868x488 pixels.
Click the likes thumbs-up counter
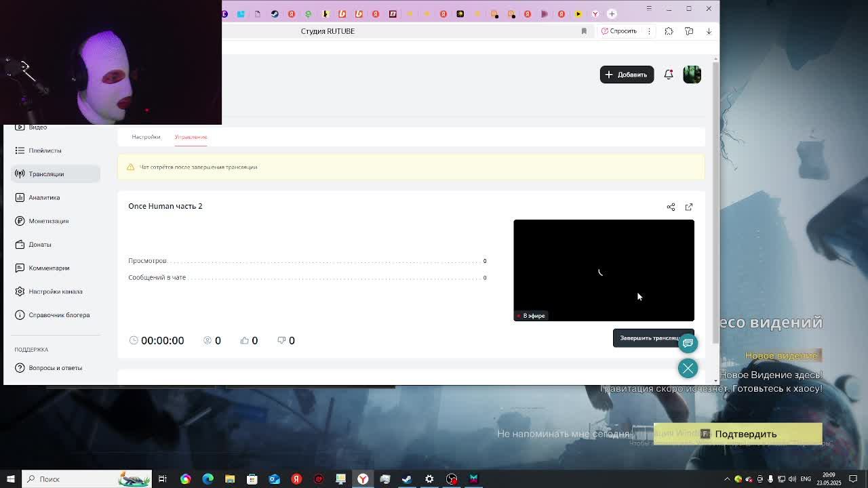[x=249, y=340]
